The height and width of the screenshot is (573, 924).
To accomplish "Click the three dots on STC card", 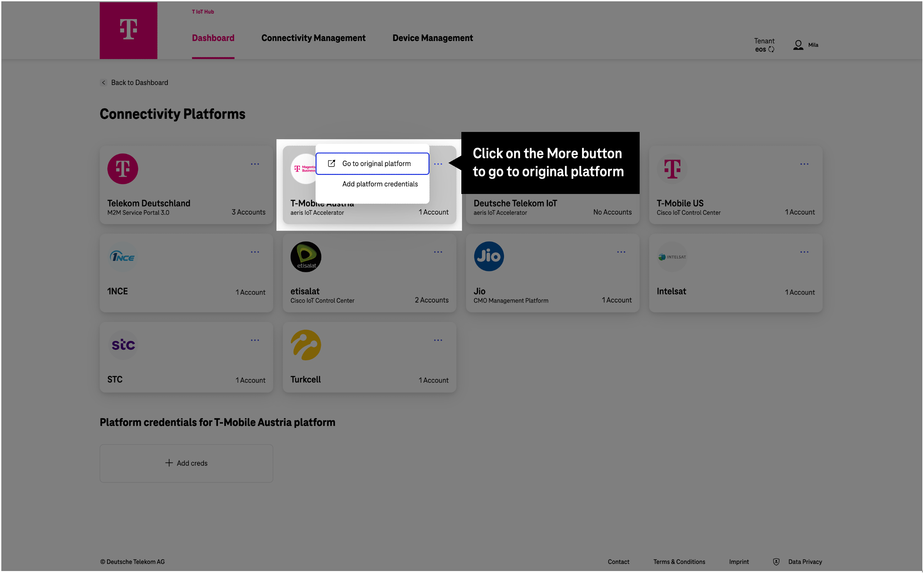I will pyautogui.click(x=255, y=340).
